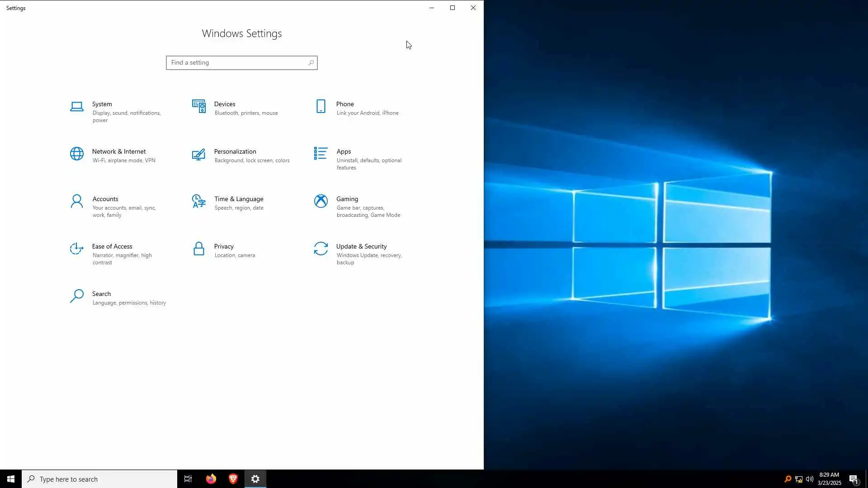Image resolution: width=868 pixels, height=488 pixels.
Task: Click the Phone settings icon
Action: tap(321, 107)
